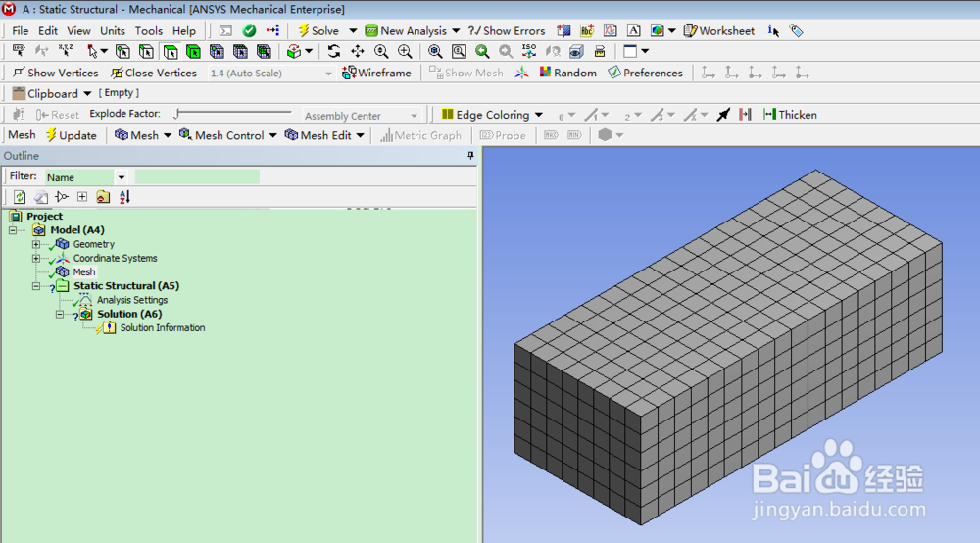Select the Pan view tool
Screen dimensions: 980x543
(x=358, y=52)
